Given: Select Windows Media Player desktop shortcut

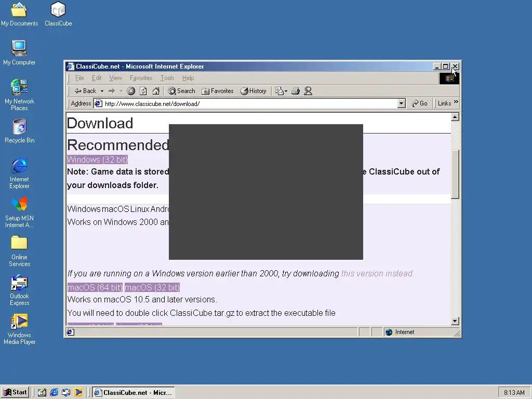Looking at the screenshot, I should point(19,329).
